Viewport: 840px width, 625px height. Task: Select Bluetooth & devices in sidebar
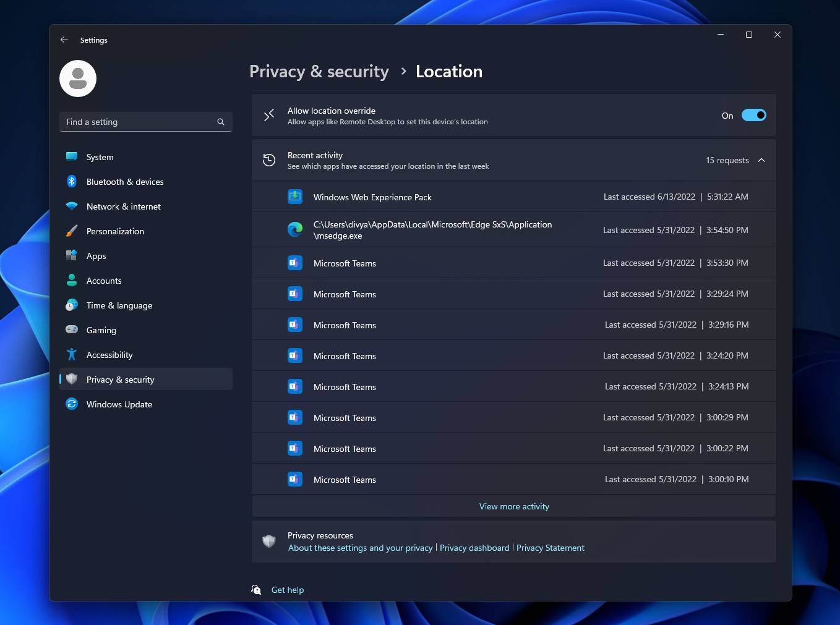pyautogui.click(x=125, y=182)
